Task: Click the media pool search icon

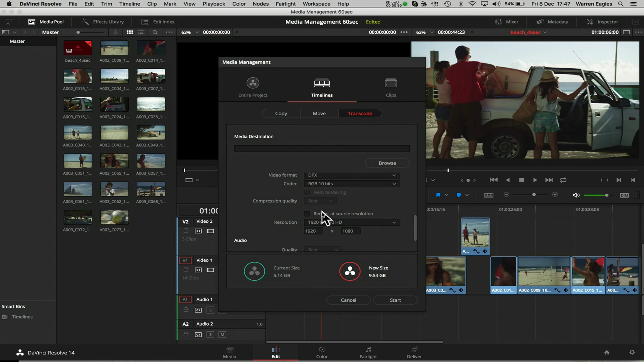Action: click(x=155, y=32)
